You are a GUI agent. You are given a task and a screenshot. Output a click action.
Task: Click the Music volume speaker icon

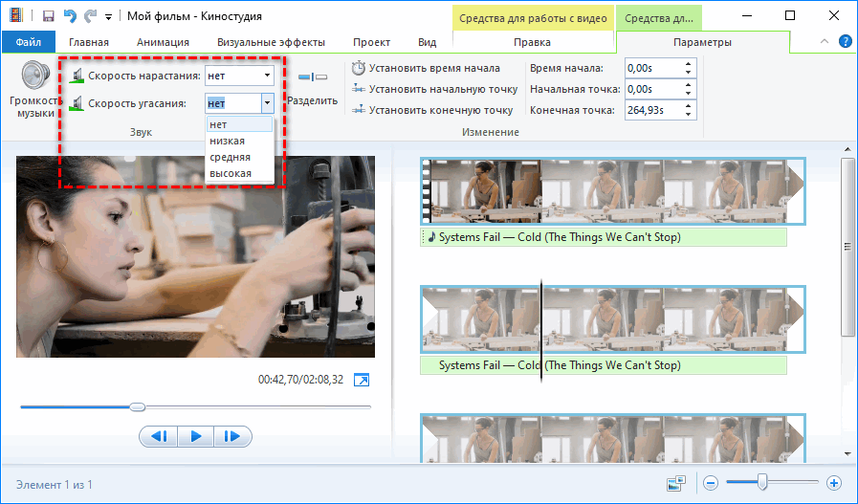pos(34,75)
